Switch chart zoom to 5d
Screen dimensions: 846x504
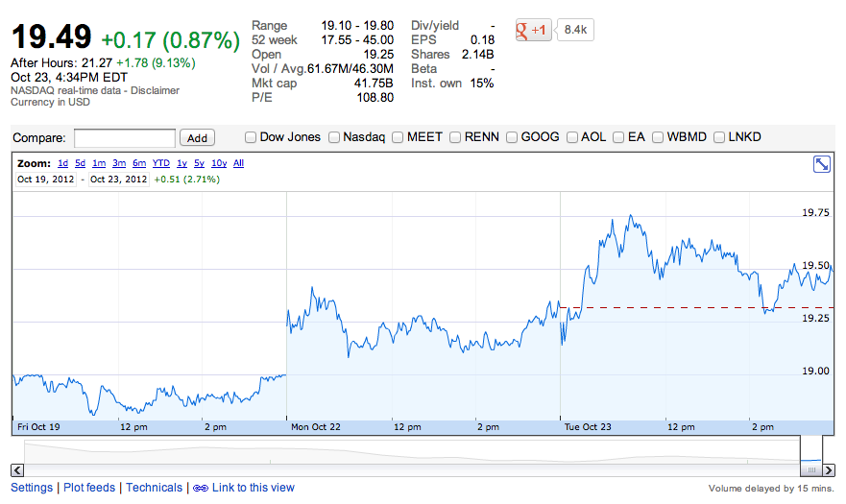tap(81, 163)
